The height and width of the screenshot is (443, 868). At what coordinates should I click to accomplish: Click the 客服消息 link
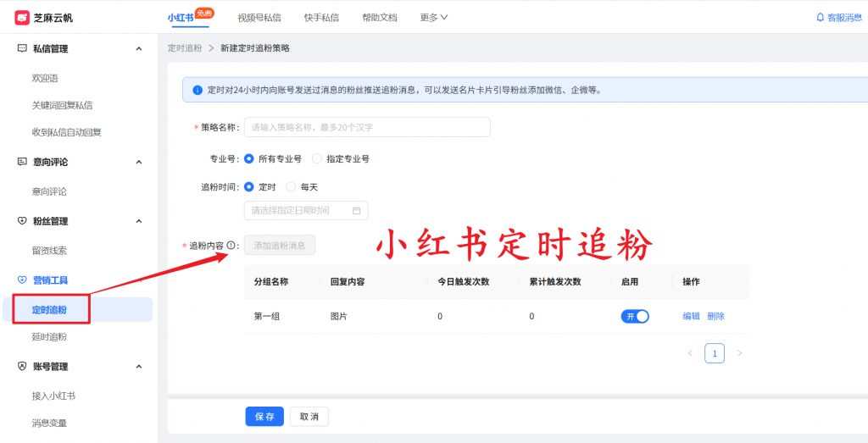844,18
